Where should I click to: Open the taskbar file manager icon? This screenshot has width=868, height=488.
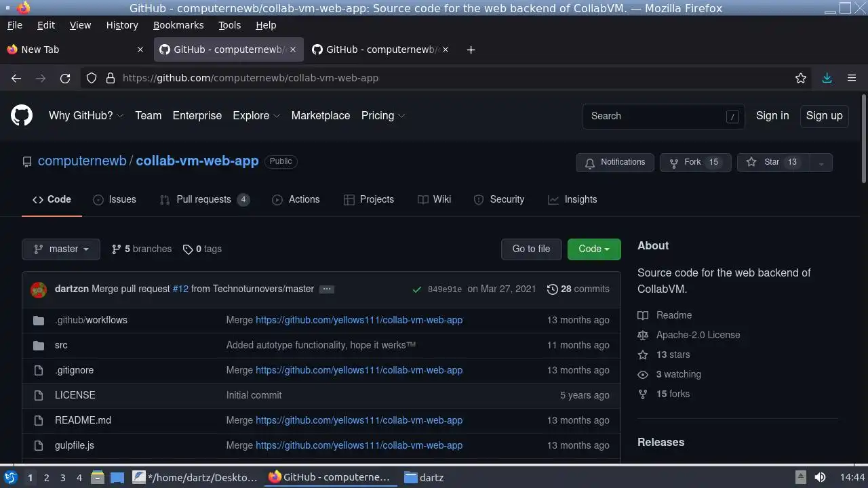(x=97, y=477)
